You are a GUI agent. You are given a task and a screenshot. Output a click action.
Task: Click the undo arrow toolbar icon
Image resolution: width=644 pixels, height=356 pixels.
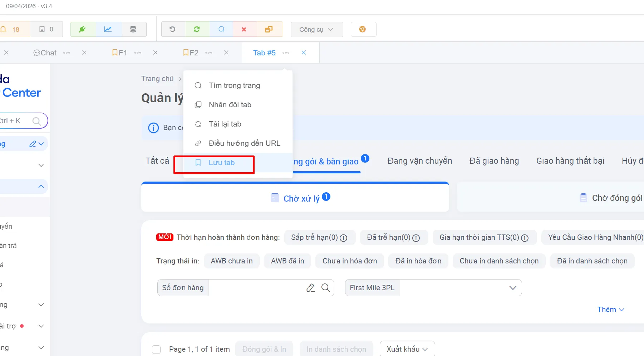[172, 29]
